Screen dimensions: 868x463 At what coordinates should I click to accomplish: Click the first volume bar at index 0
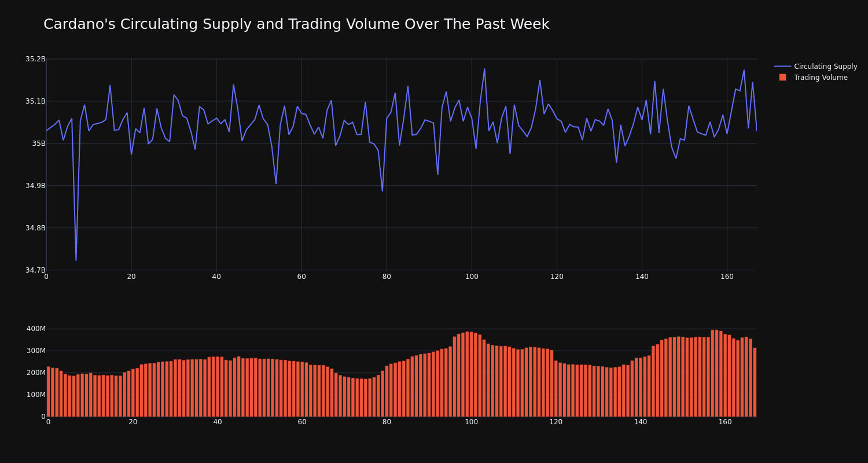click(x=48, y=392)
